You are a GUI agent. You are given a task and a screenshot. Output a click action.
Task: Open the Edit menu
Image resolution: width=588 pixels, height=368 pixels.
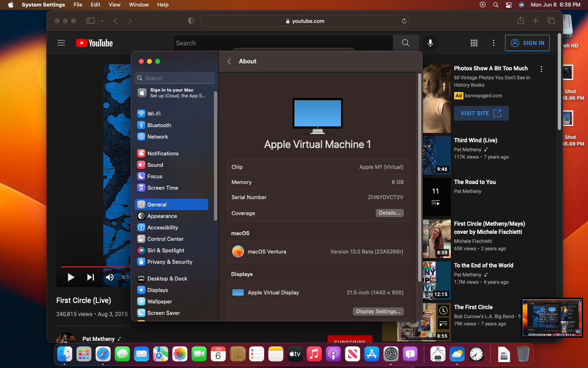(x=96, y=4)
